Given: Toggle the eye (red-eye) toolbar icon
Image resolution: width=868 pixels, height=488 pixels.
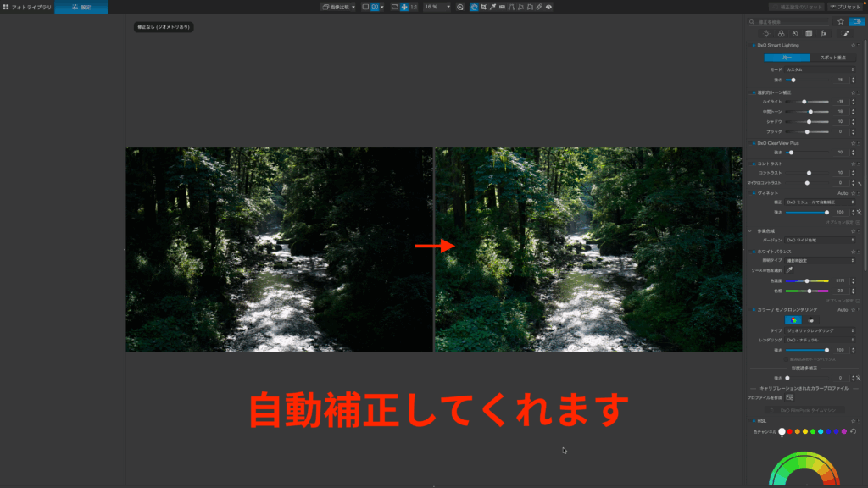Looking at the screenshot, I should tap(548, 7).
